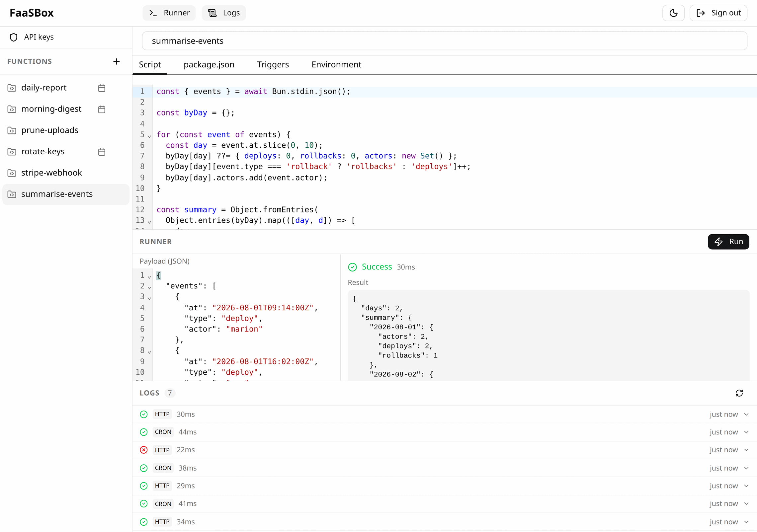Click the success icon on CRON 38ms log
Viewport: 757px width, 532px height.
(144, 468)
